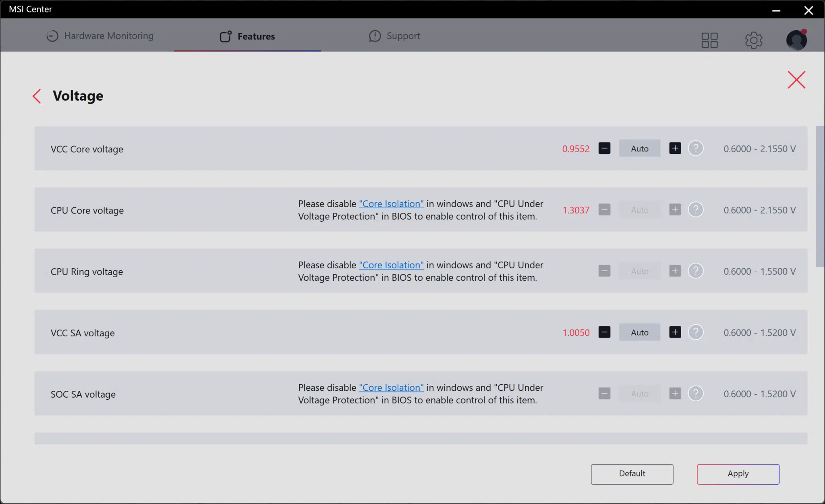Select the VCC Core voltage label
The width and height of the screenshot is (825, 504).
tap(87, 149)
